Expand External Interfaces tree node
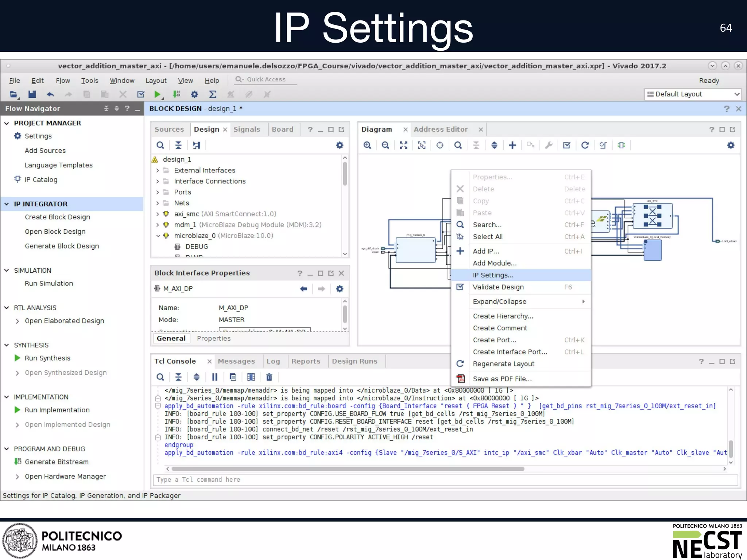This screenshot has height=560, width=747. (x=158, y=171)
